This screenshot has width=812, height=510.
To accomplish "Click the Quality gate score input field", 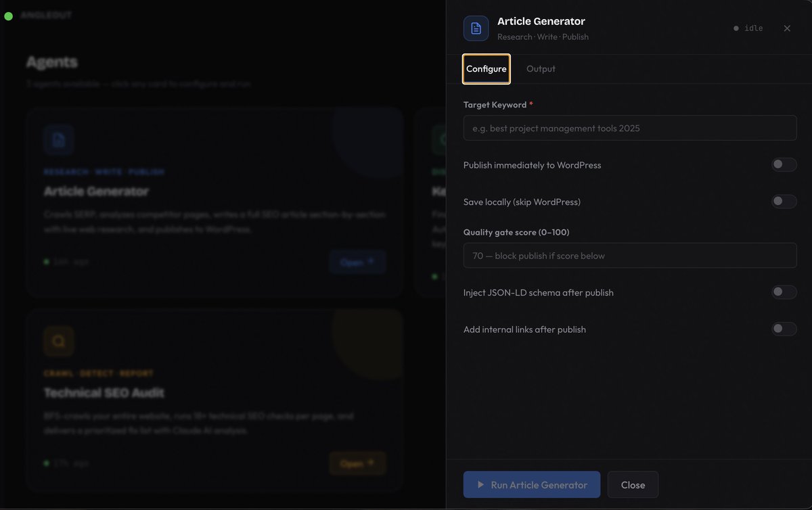I will click(630, 256).
